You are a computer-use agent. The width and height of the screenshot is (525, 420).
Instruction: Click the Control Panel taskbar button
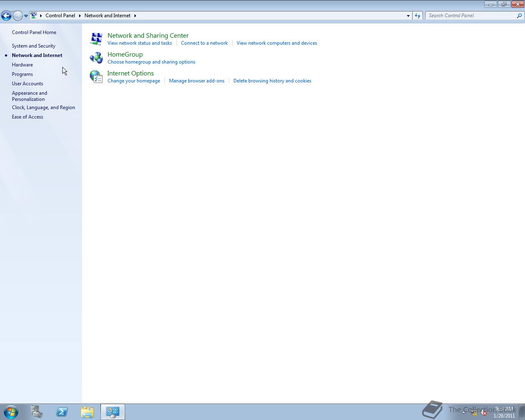pos(113,412)
